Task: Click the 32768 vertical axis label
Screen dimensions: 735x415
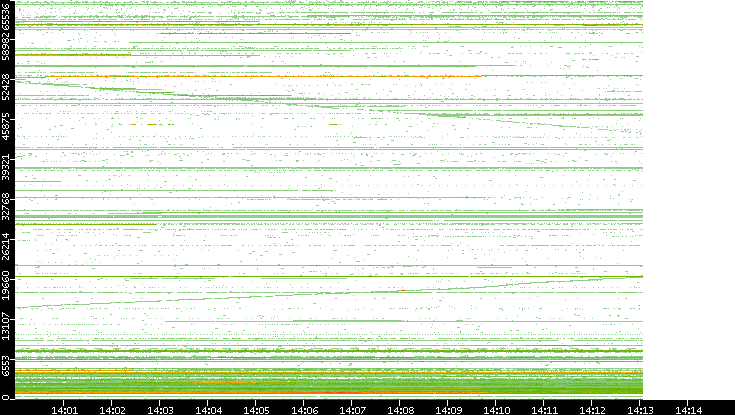Action: (x=7, y=207)
